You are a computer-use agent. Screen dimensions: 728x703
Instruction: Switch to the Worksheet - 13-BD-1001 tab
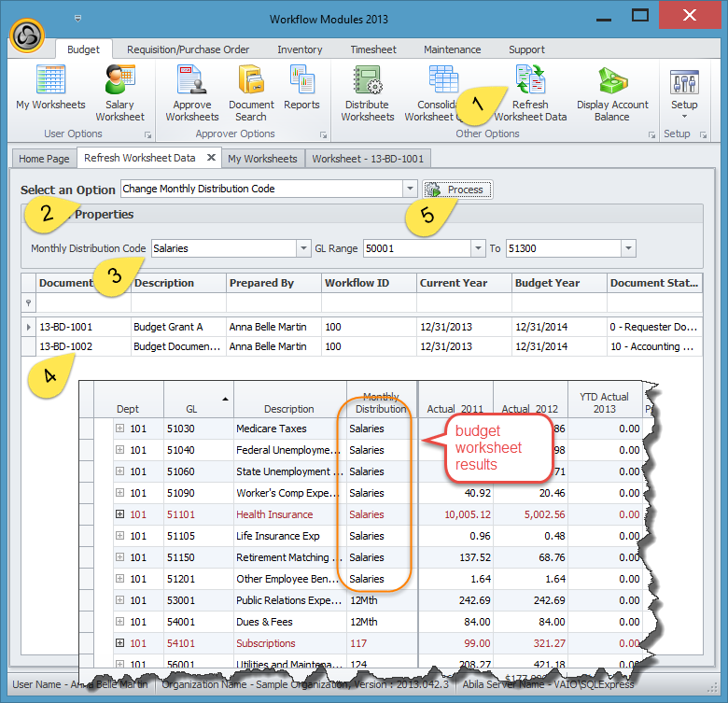pos(368,159)
